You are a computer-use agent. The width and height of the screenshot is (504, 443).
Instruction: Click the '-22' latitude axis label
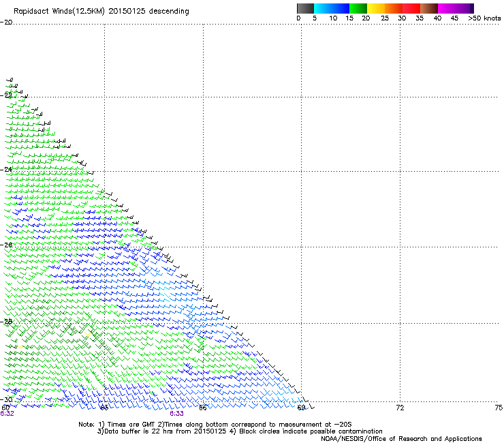click(x=6, y=95)
